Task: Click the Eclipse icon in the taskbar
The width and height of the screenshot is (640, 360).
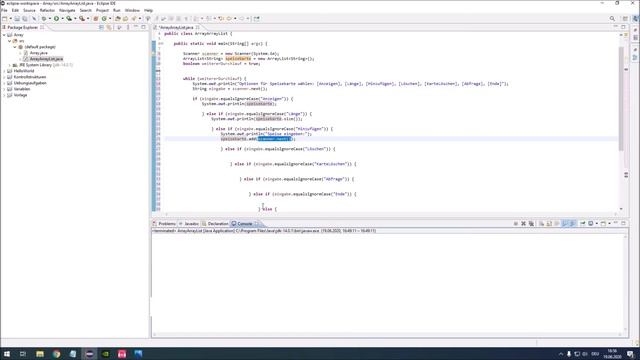Action: click(89, 354)
